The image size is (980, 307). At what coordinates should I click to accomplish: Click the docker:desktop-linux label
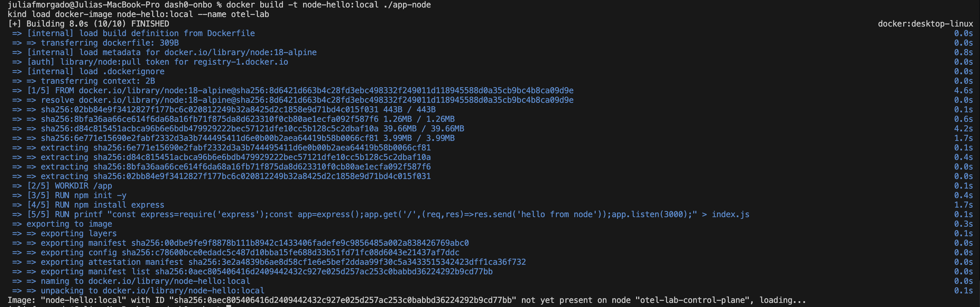[x=925, y=24]
